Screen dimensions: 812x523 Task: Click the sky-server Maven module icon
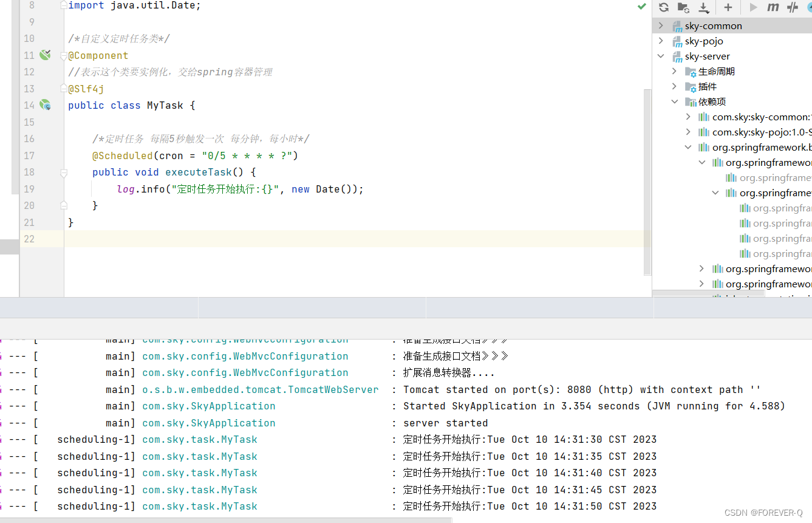click(677, 56)
